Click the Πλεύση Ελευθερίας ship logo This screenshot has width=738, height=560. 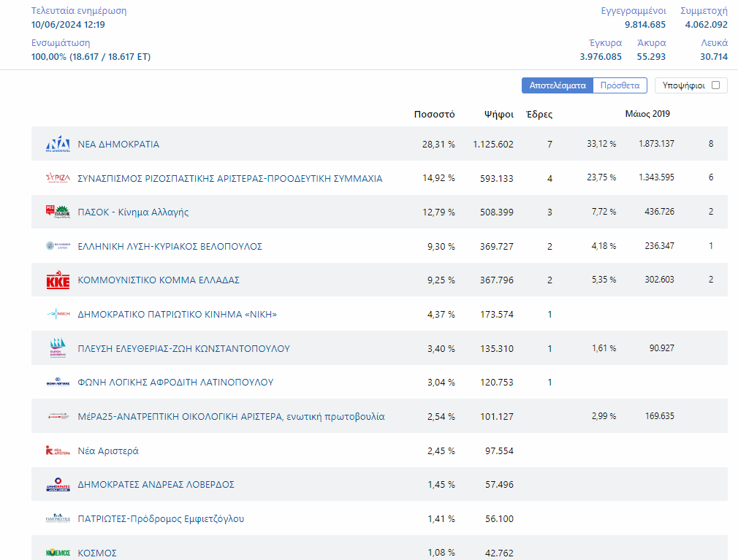(x=58, y=348)
